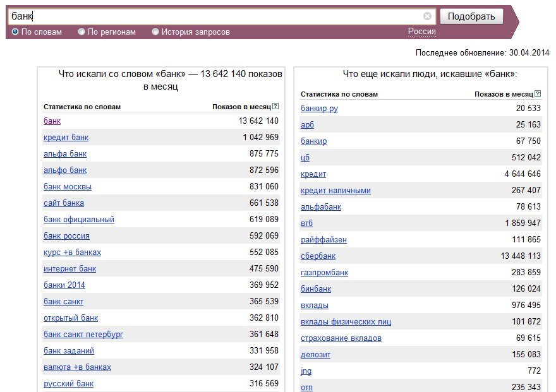Select the 'История запросов' radio button
The width and height of the screenshot is (556, 392).
point(155,32)
